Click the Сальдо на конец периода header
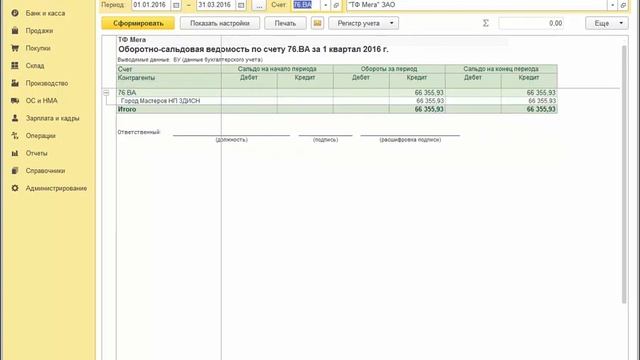The height and width of the screenshot is (360, 640). (501, 69)
